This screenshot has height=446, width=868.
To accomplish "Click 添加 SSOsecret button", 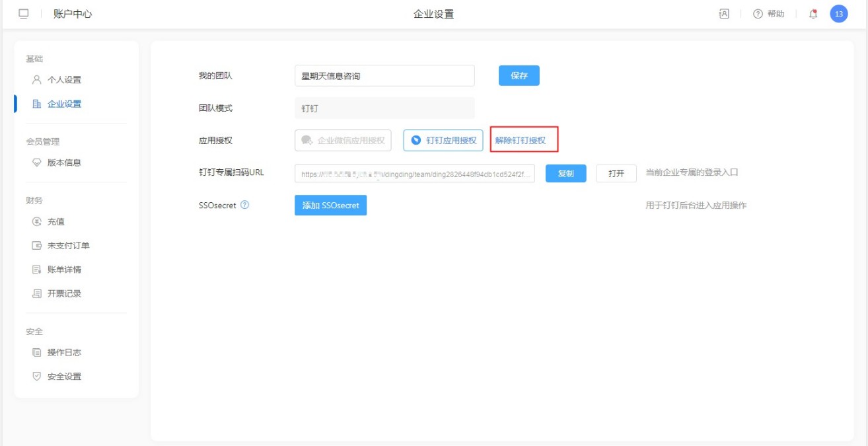I will [330, 205].
